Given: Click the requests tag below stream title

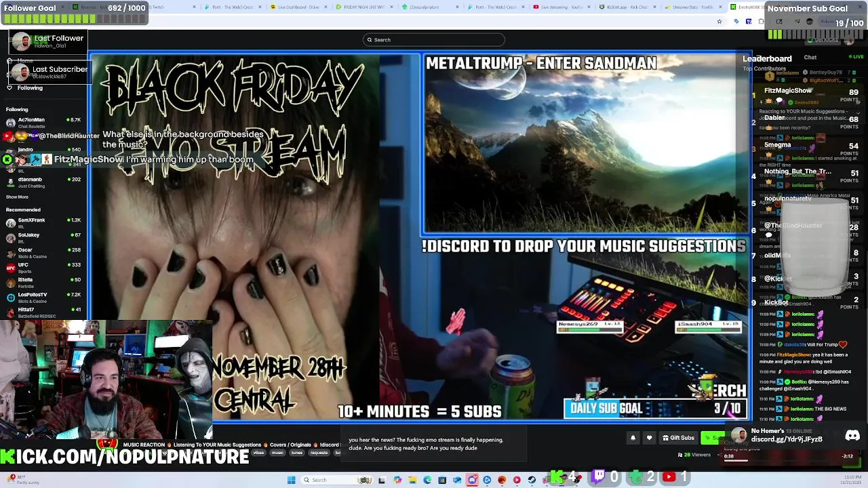Looking at the screenshot, I should pos(319,453).
